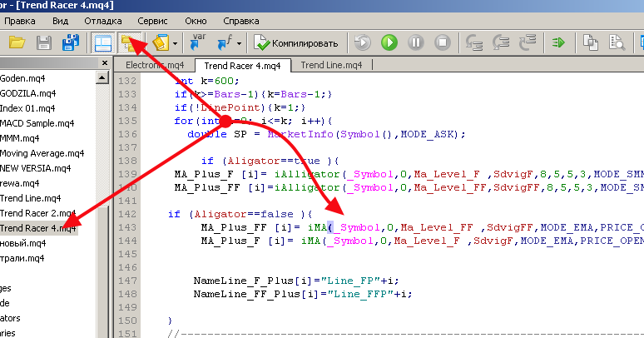The height and width of the screenshot is (338, 644).
Task: Select MMM.mq4 in the file list
Action: coord(20,138)
